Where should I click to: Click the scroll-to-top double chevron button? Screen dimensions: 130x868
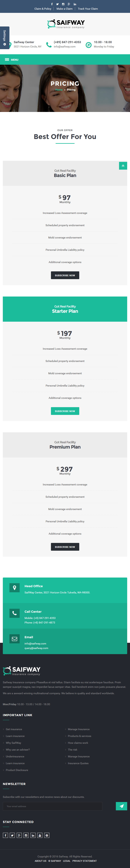(x=123, y=166)
